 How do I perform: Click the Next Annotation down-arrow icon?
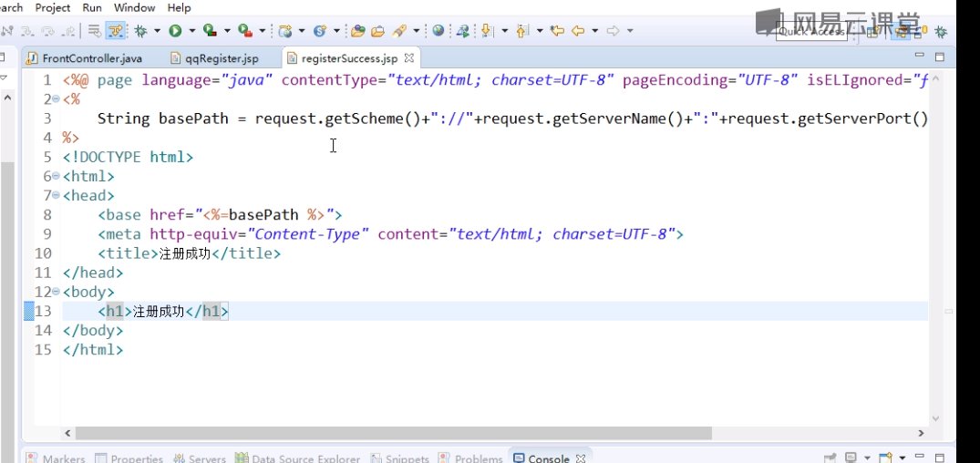point(487,31)
